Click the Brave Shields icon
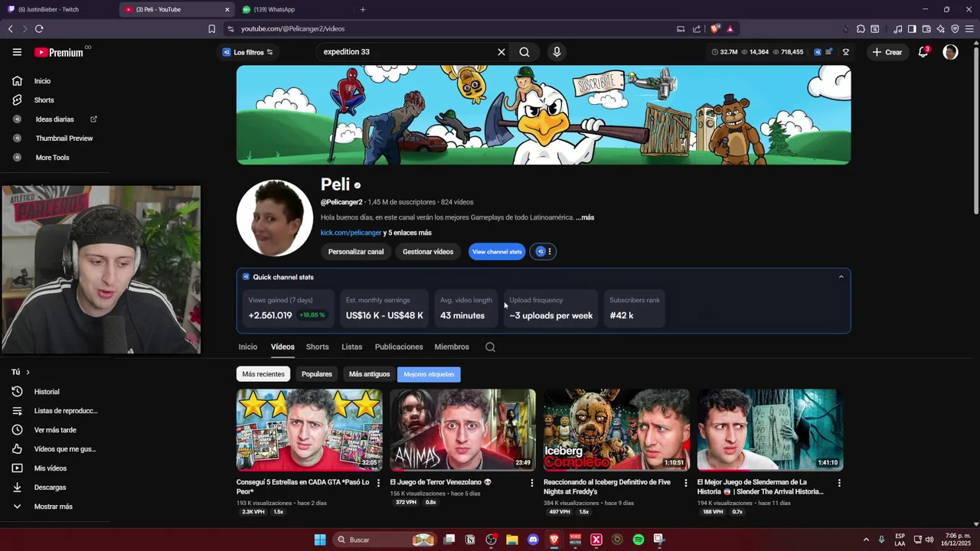The height and width of the screenshot is (551, 980). coord(715,28)
